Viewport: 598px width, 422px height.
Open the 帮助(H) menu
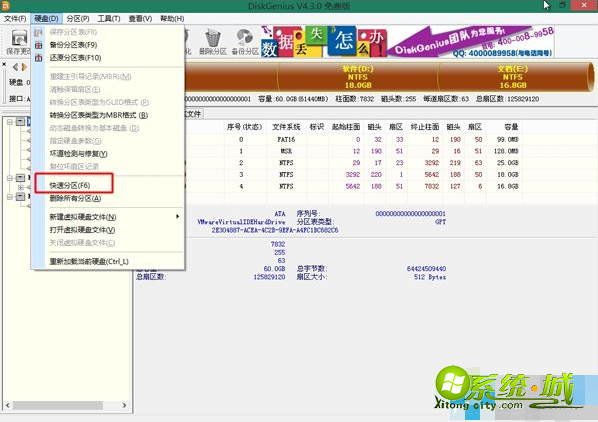(172, 18)
